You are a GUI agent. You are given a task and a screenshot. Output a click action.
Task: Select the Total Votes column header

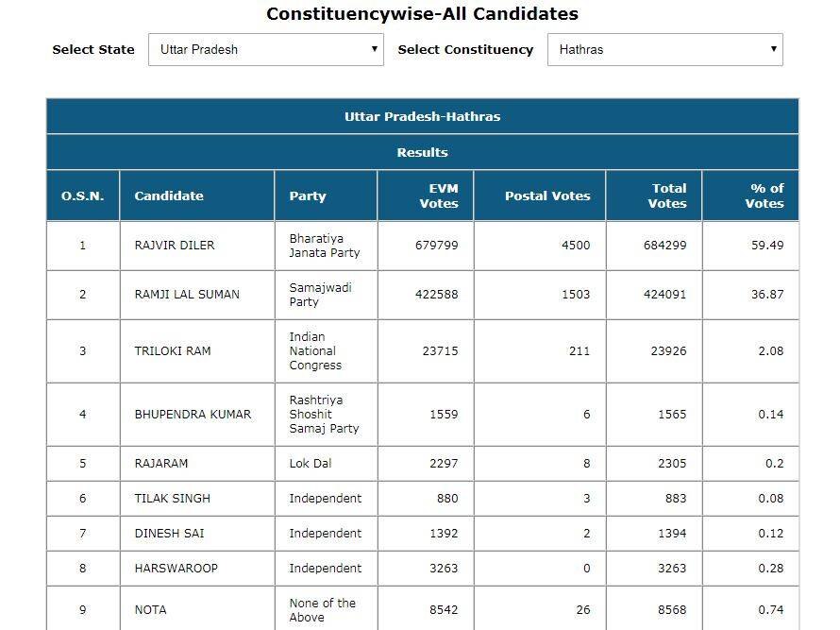pyautogui.click(x=667, y=196)
